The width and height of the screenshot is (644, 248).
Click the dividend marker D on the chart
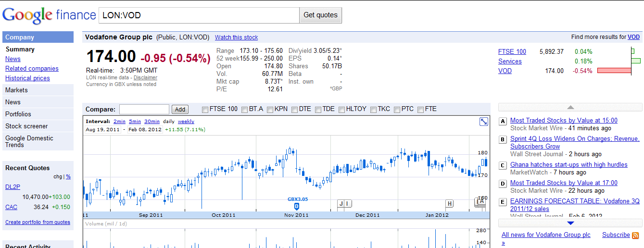click(297, 206)
